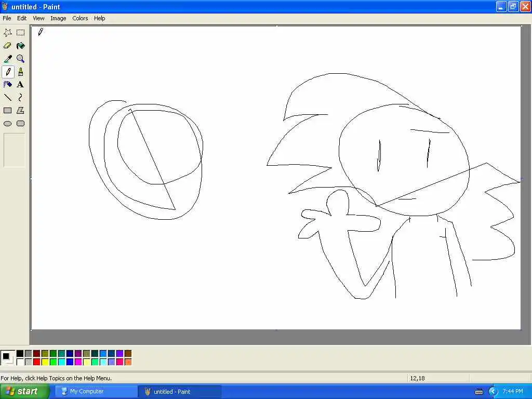Screen dimensions: 532x399
Task: Select the Ellipse tool
Action: point(7,124)
